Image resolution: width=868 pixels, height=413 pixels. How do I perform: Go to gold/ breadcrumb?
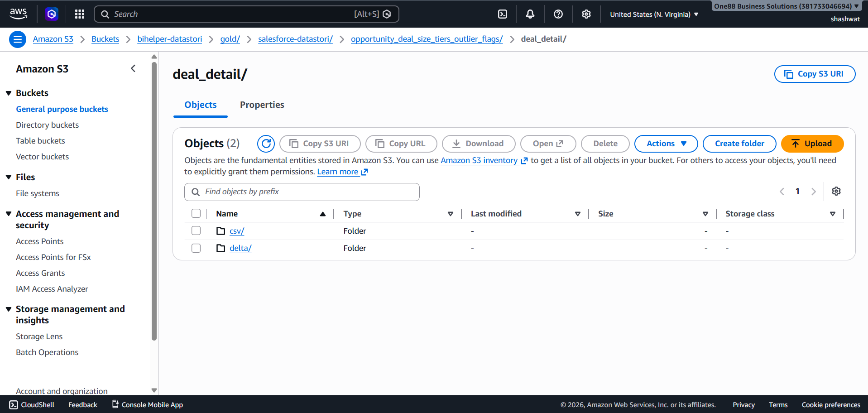[230, 39]
